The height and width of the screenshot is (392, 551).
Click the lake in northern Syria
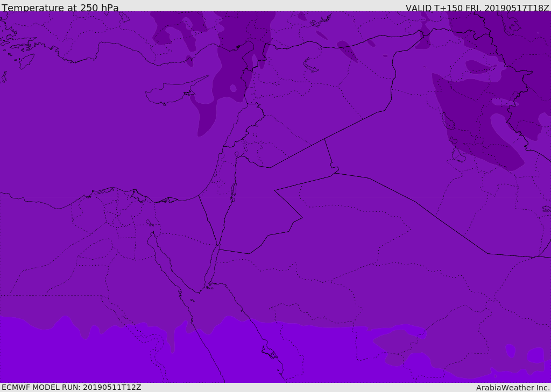pyautogui.click(x=310, y=66)
